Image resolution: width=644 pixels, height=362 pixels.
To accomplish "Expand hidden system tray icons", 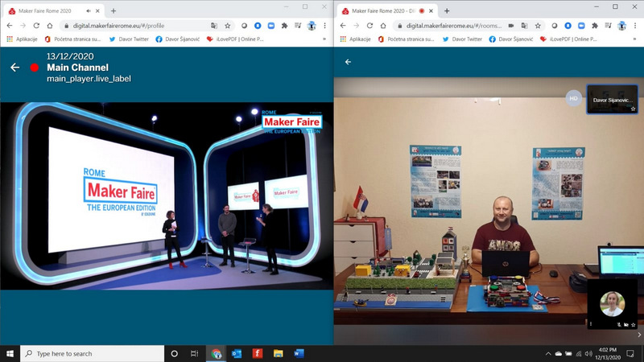I will click(548, 354).
